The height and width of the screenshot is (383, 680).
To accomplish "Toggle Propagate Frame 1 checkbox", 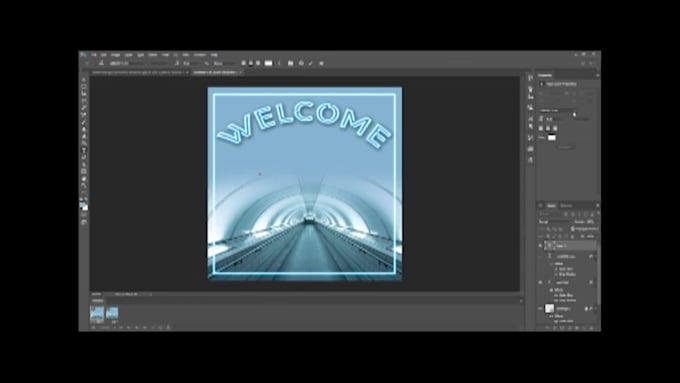I will (x=572, y=229).
